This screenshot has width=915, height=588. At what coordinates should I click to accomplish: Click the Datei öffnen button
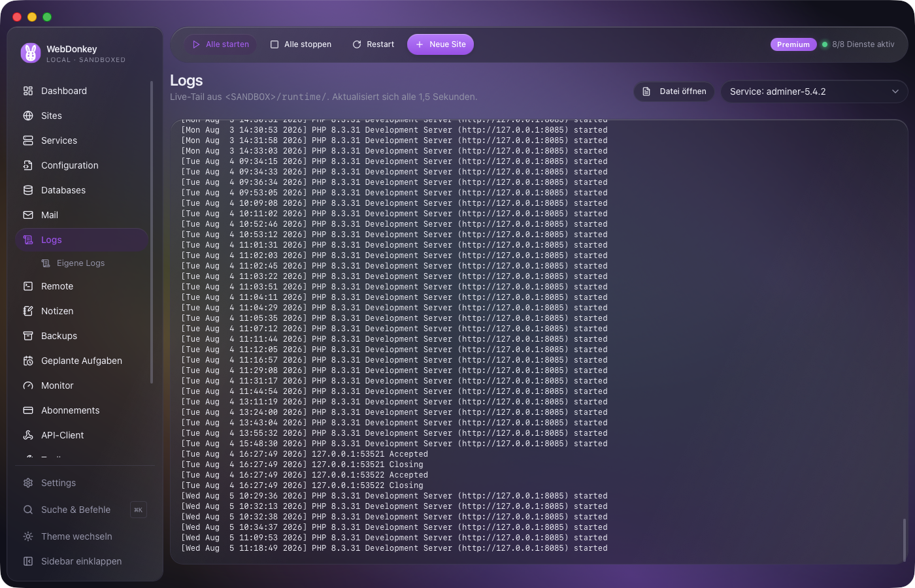[x=674, y=91]
